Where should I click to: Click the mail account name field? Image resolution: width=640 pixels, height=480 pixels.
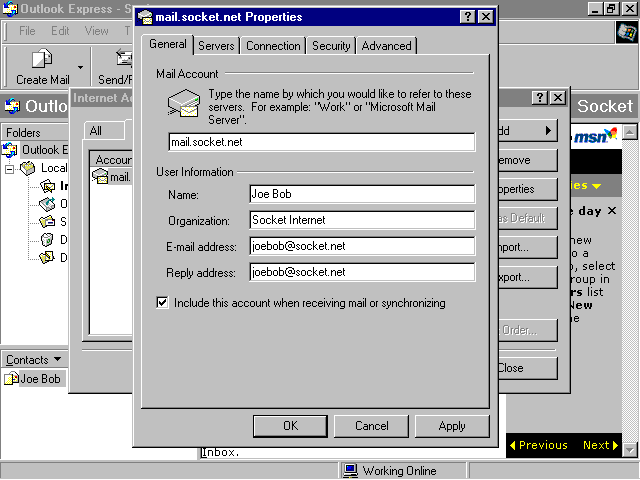322,142
